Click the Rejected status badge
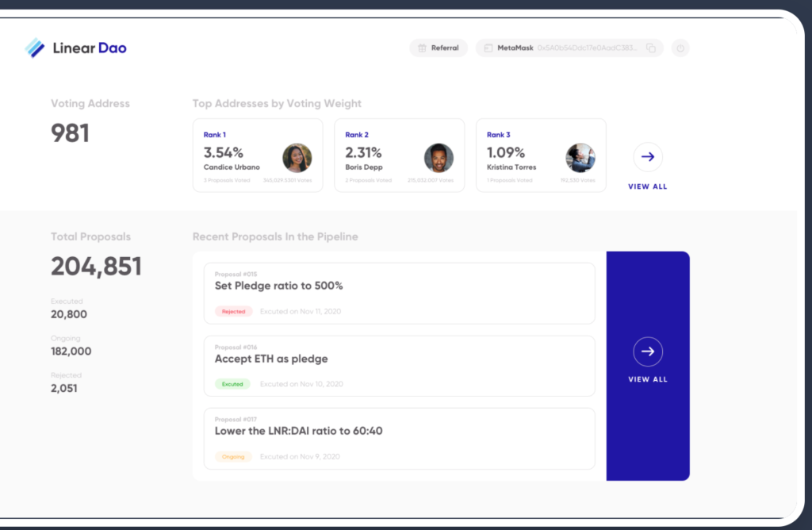 click(234, 311)
